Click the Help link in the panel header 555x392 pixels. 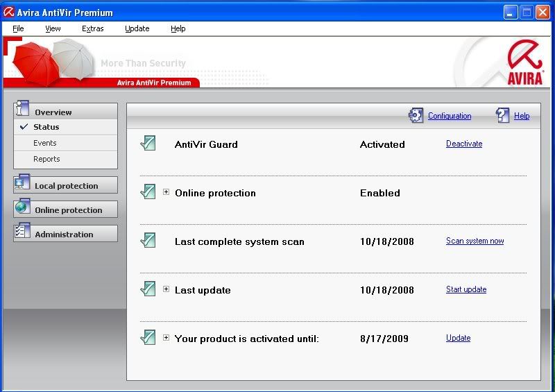click(522, 116)
